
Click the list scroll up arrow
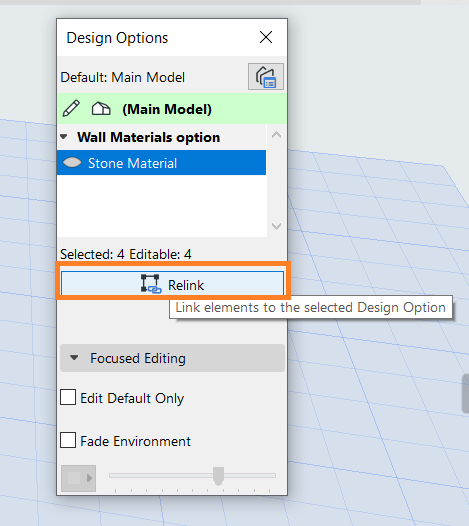click(276, 135)
